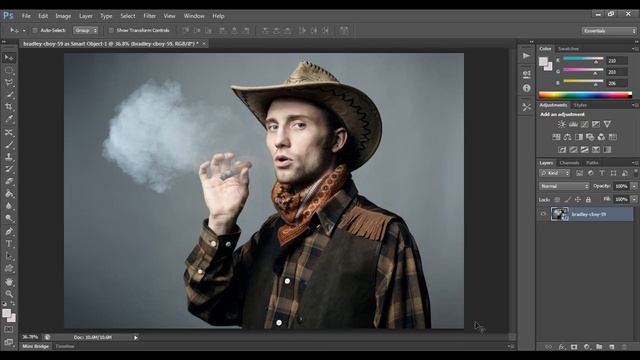
Task: Toggle the type layer filter in Layers
Action: [602, 173]
